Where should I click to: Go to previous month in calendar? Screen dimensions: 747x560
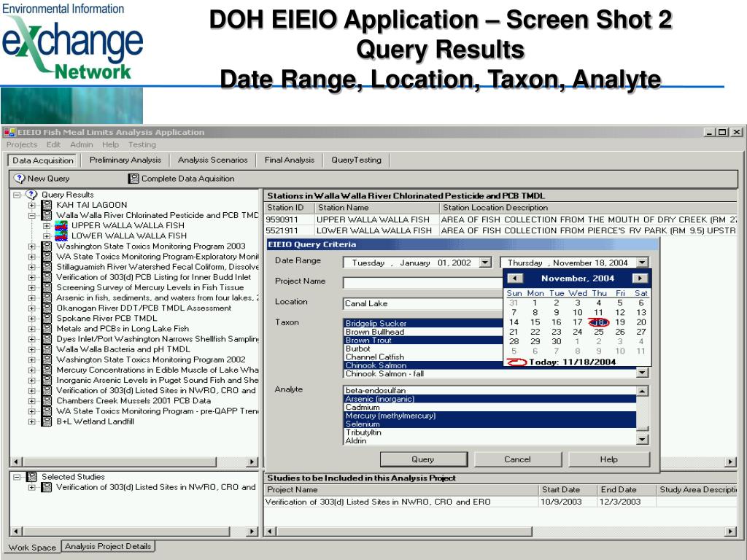(x=515, y=278)
